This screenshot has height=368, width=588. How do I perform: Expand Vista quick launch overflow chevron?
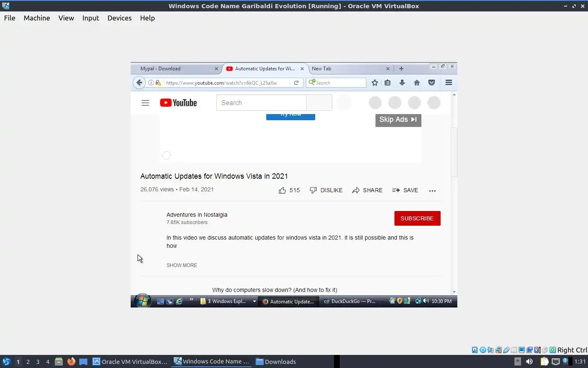click(191, 299)
